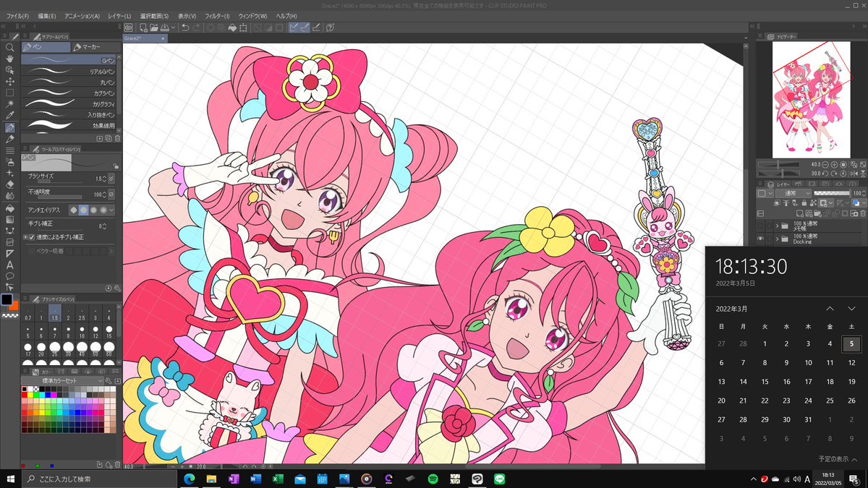
Task: Click 2022年3月 calendar header
Action: tap(733, 309)
